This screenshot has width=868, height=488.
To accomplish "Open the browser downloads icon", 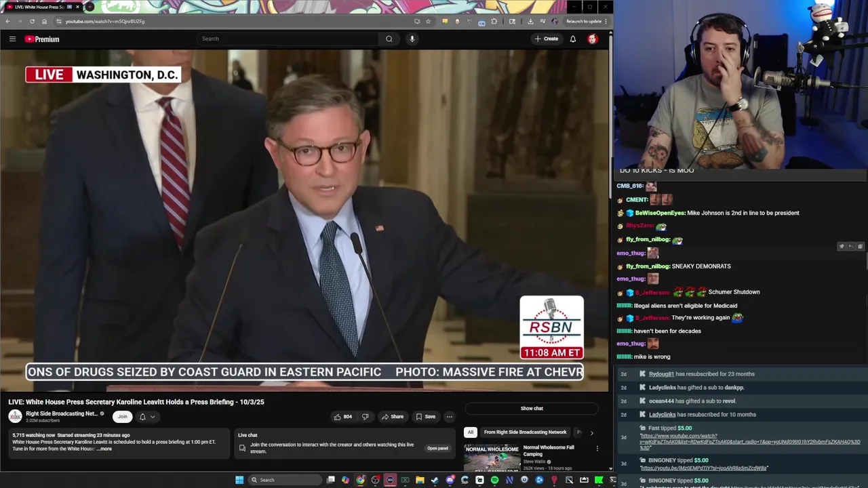I will (x=530, y=21).
